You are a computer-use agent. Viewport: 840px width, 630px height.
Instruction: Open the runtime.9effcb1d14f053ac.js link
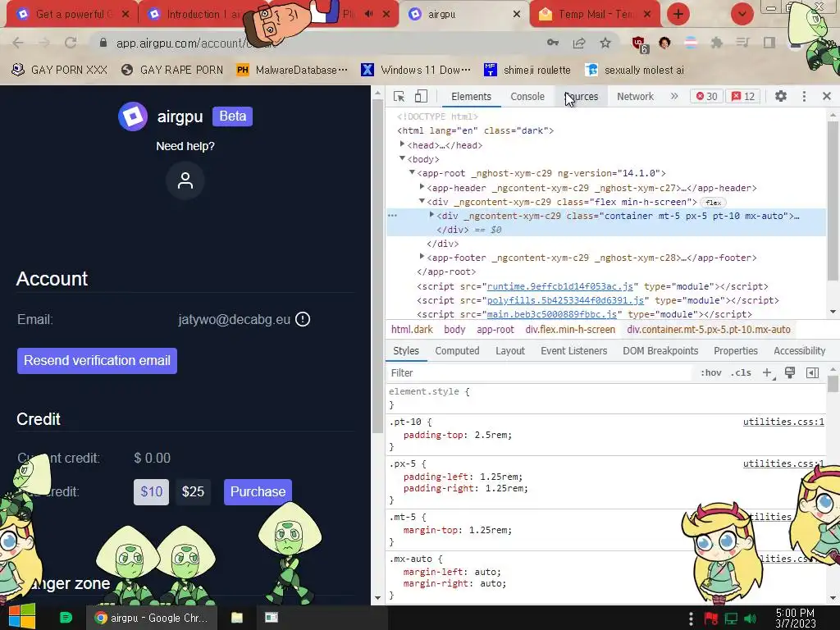[559, 286]
